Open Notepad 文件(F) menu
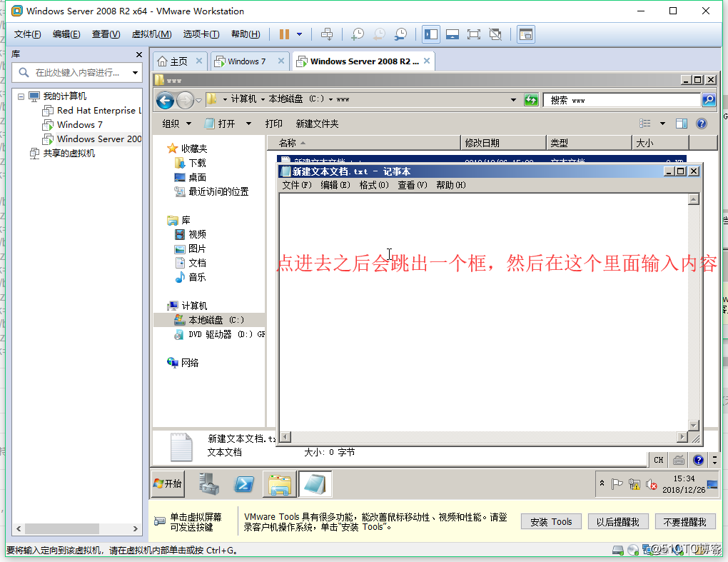Screen dimensions: 728x562 tap(297, 186)
